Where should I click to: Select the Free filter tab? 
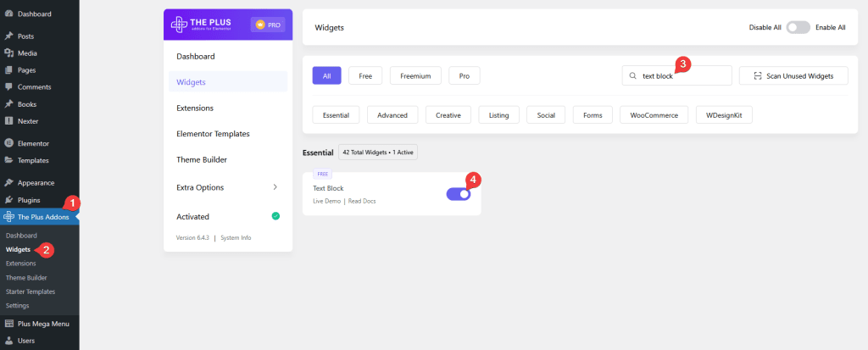(x=365, y=76)
